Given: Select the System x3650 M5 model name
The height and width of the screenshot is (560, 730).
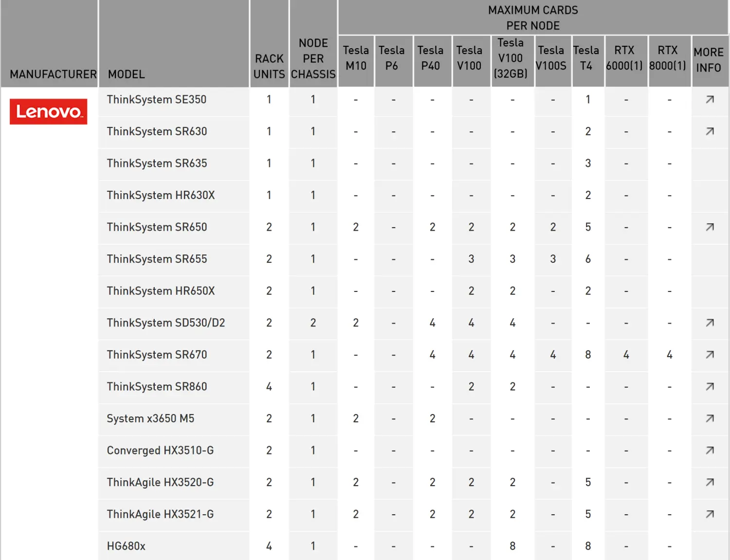Looking at the screenshot, I should point(150,418).
